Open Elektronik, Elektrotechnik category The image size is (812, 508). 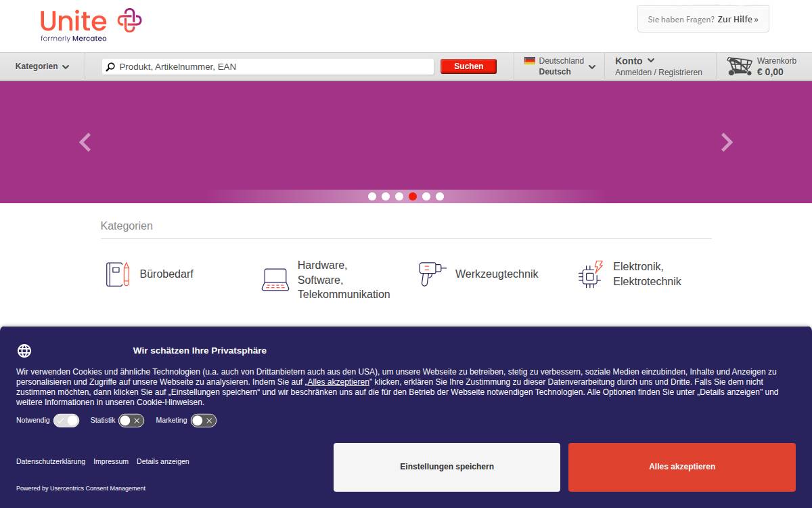pyautogui.click(x=647, y=274)
